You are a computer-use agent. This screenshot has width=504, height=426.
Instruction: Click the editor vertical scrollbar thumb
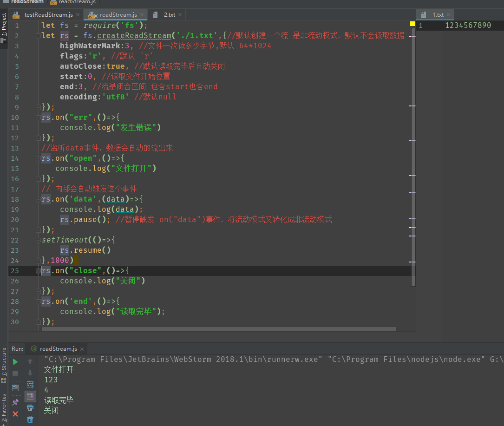tap(413, 157)
